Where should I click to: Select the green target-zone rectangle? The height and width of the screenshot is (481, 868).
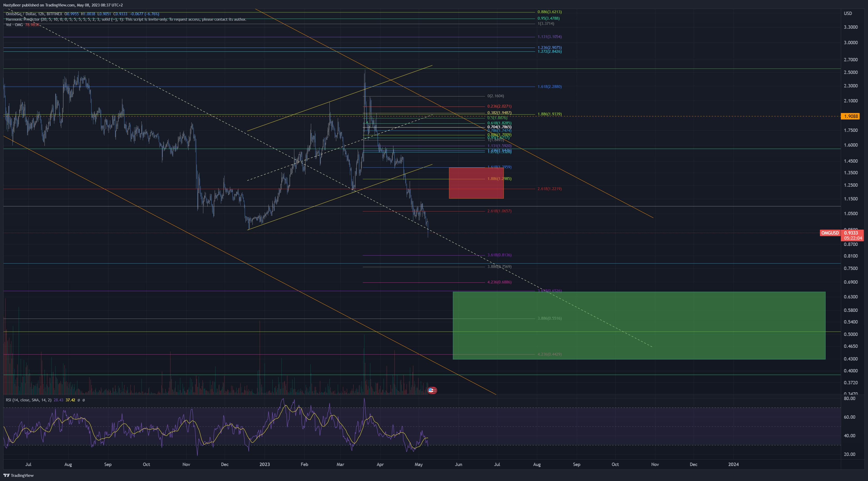pyautogui.click(x=639, y=325)
